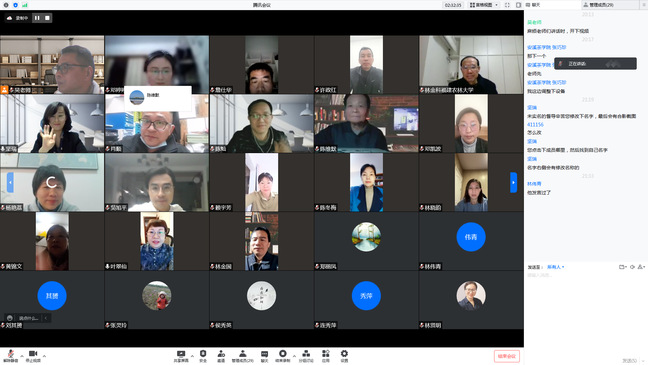Image resolution: width=648 pixels, height=365 pixels.
Task: Open the apps grid icon
Action: click(326, 356)
